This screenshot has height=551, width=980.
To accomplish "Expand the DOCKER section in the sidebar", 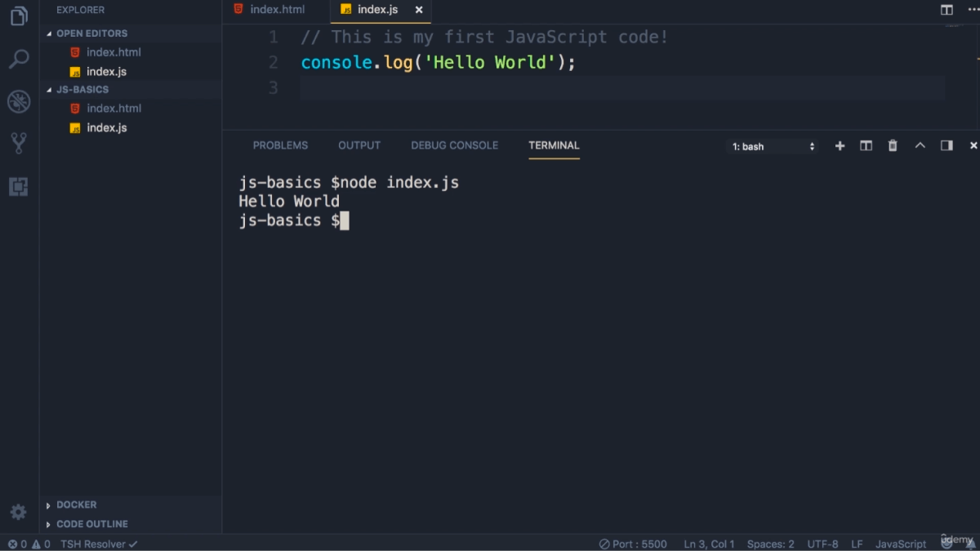I will [78, 504].
